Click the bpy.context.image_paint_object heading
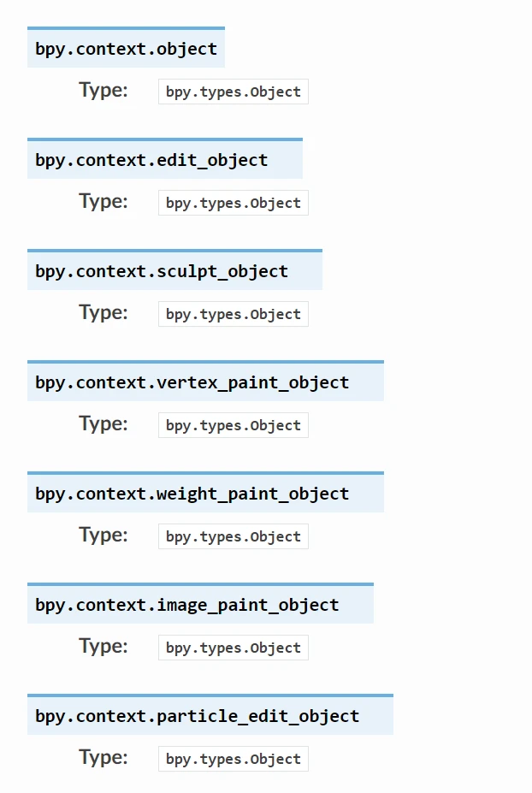 coord(186,605)
